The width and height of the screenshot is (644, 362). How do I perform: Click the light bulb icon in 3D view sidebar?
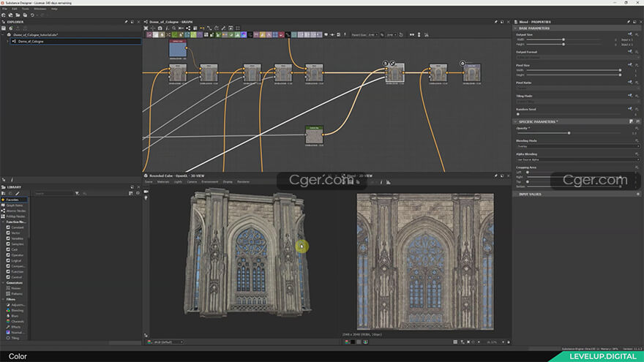click(x=146, y=198)
